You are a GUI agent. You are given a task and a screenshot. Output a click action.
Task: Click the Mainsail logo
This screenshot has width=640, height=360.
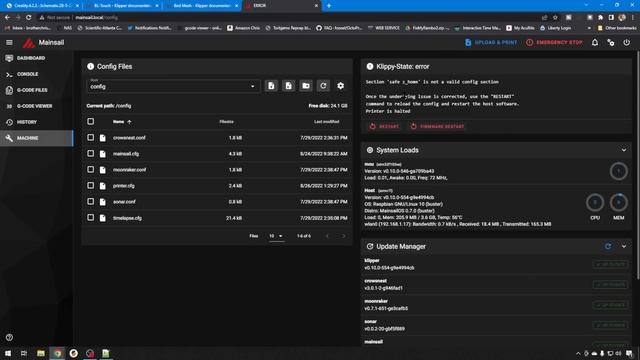point(29,42)
